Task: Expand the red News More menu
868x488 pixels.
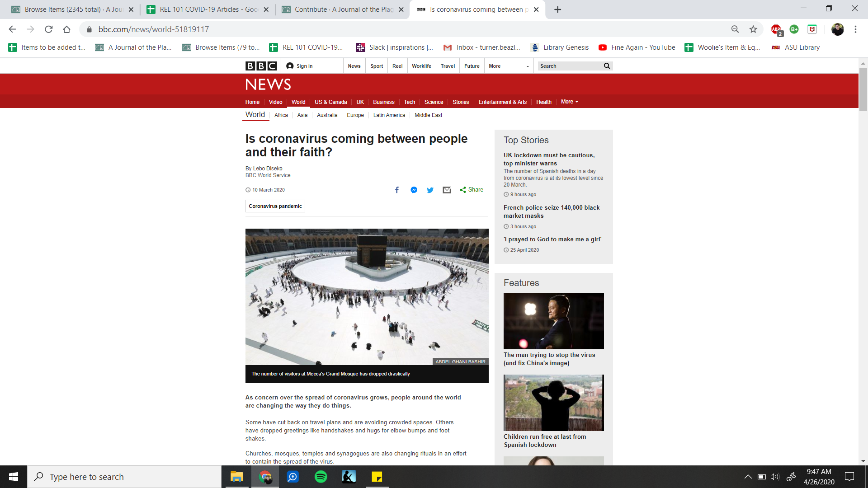Action: click(x=569, y=102)
